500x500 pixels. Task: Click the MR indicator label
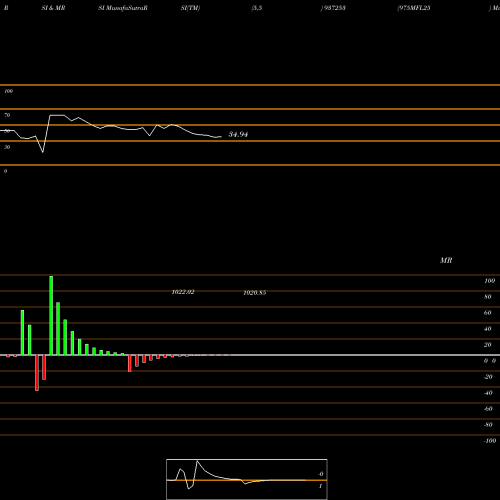coord(446,260)
